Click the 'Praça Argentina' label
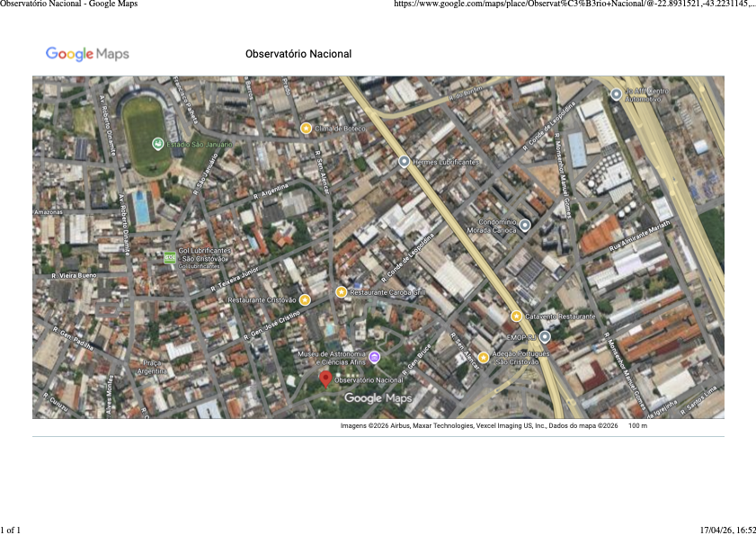 152,367
